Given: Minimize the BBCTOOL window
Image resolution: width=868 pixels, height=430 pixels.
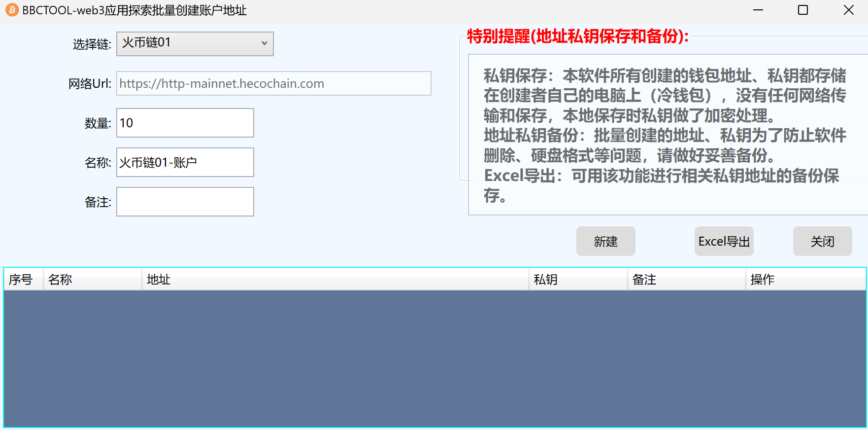Looking at the screenshot, I should (x=758, y=10).
